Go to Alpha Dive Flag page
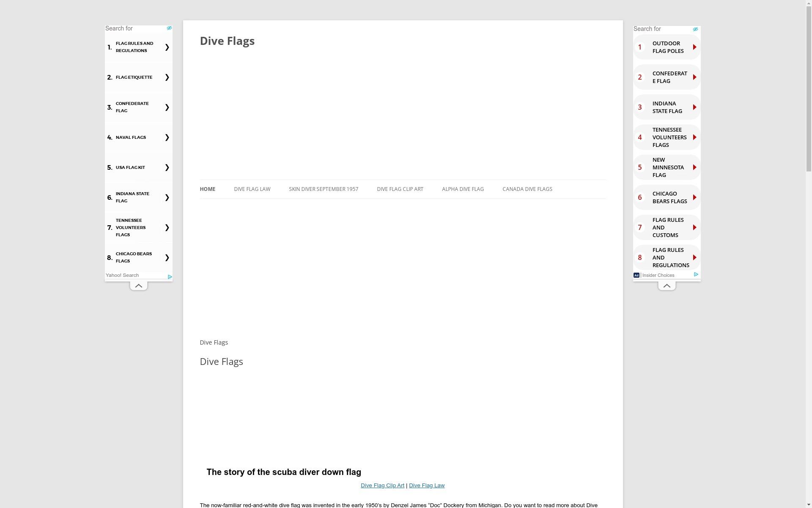The height and width of the screenshot is (508, 812). click(x=463, y=189)
